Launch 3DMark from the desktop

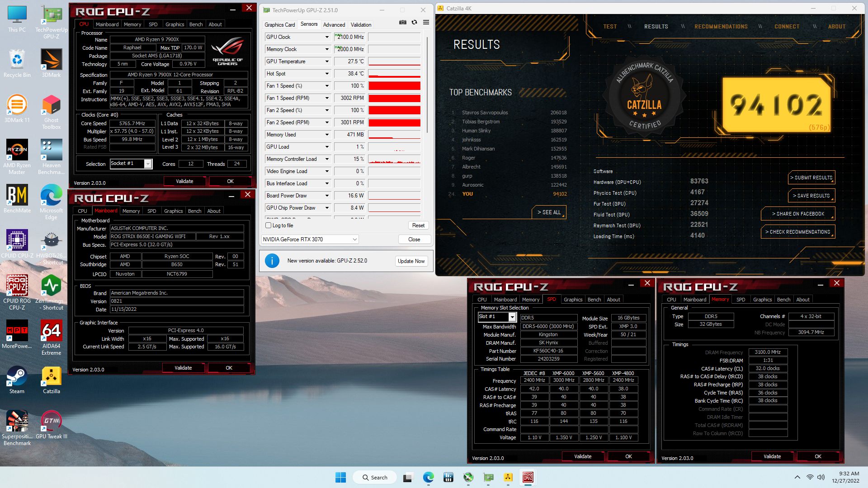coord(51,64)
